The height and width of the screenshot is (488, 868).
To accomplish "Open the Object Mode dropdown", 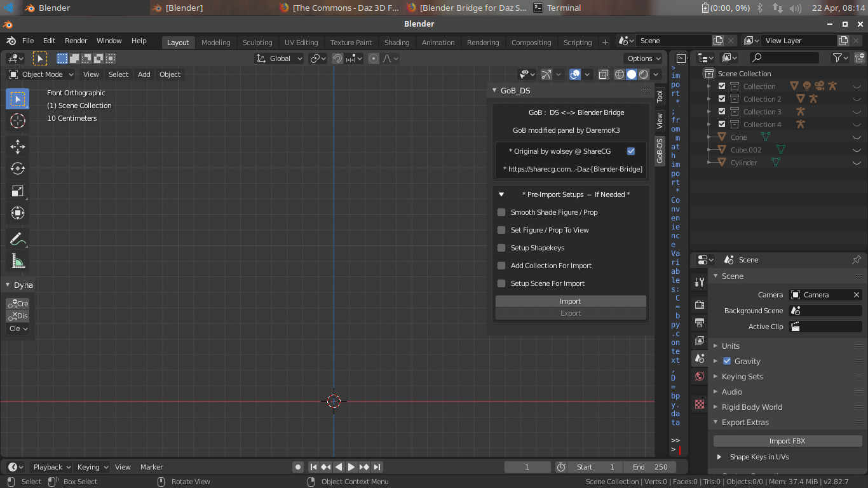I will click(41, 74).
